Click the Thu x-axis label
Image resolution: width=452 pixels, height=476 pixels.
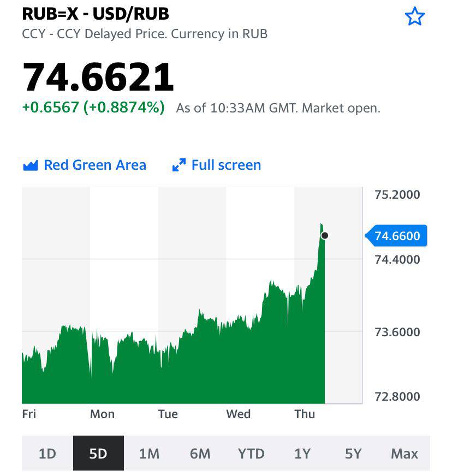[x=305, y=414]
